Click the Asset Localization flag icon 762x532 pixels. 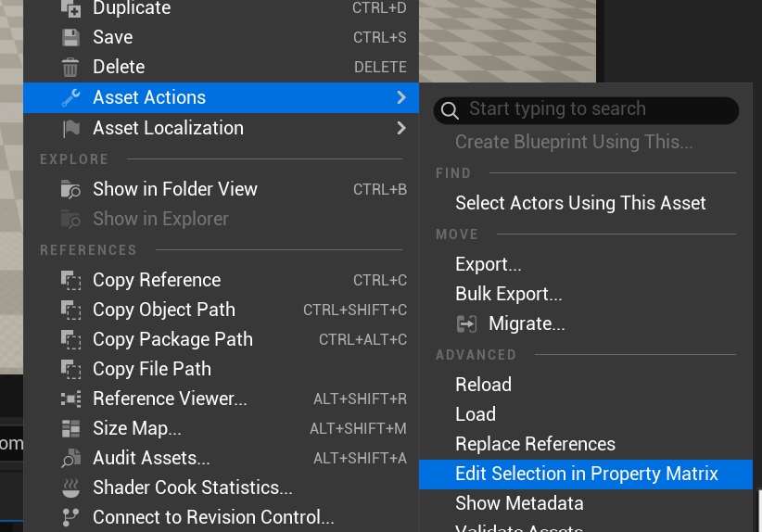coord(70,129)
